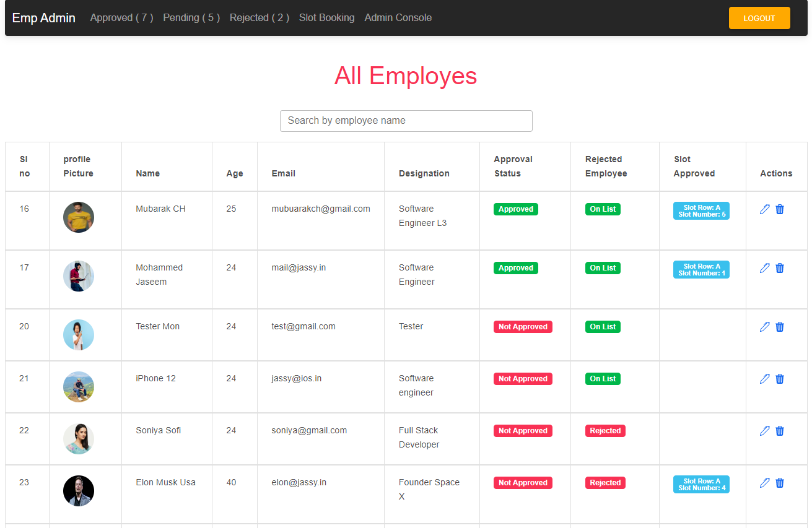This screenshot has height=528, width=812.
Task: Select Mubarak CH's On List badge
Action: 603,209
